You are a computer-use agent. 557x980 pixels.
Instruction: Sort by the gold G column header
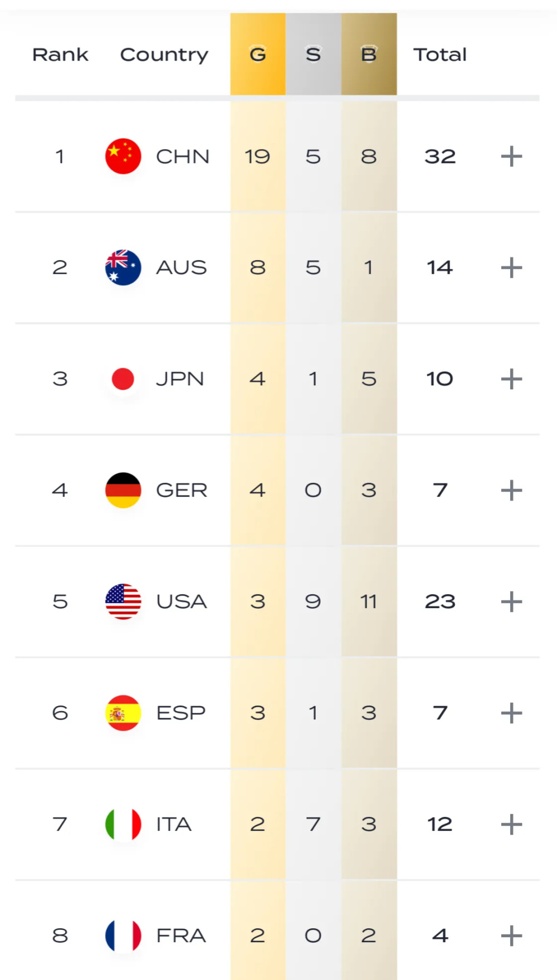(258, 55)
